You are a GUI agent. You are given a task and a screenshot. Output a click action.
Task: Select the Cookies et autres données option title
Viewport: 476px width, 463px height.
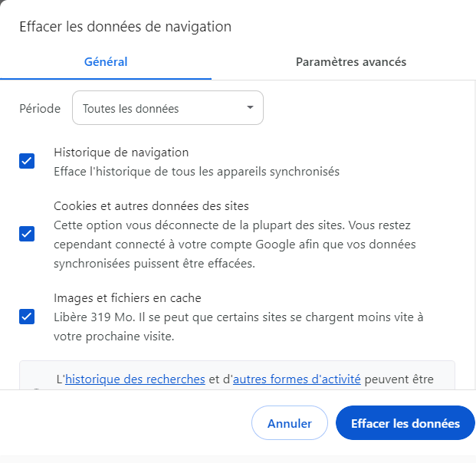(151, 206)
